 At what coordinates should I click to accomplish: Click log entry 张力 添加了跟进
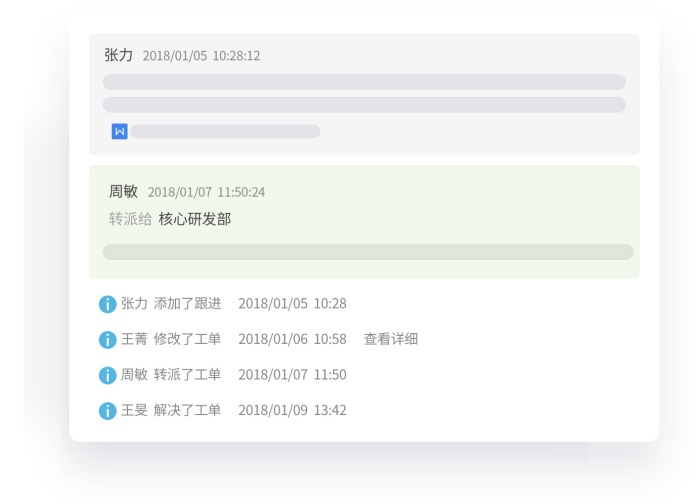pyautogui.click(x=171, y=304)
